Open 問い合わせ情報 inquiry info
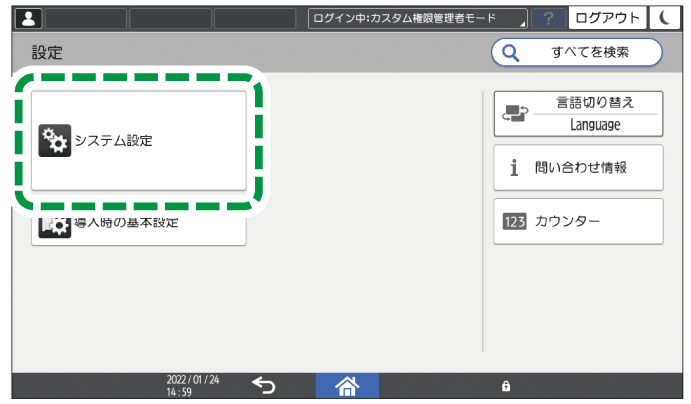691x404 pixels. [x=578, y=167]
